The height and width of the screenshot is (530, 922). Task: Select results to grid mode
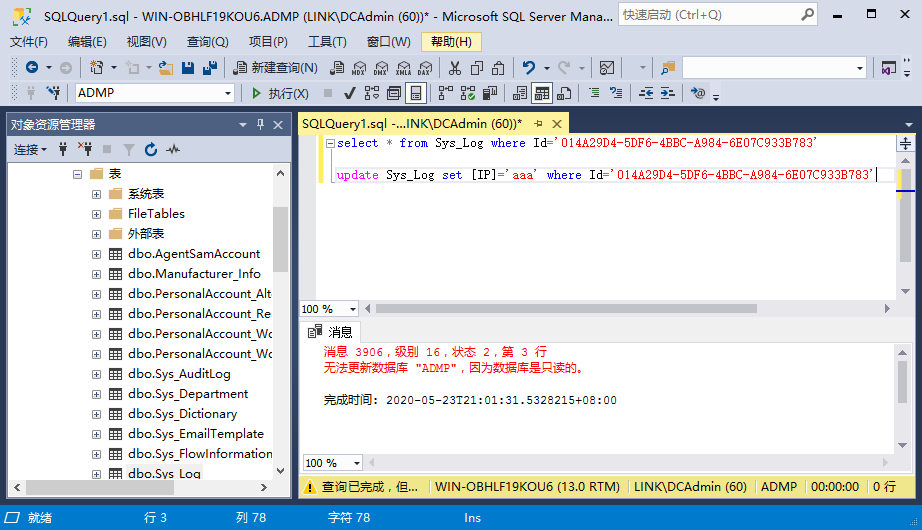(542, 93)
